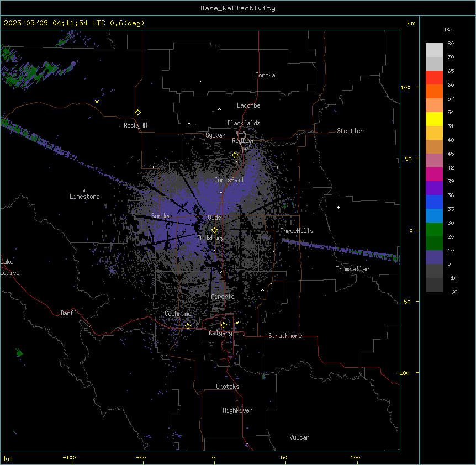Click the yellow V marker east of Calgary

pos(237,323)
